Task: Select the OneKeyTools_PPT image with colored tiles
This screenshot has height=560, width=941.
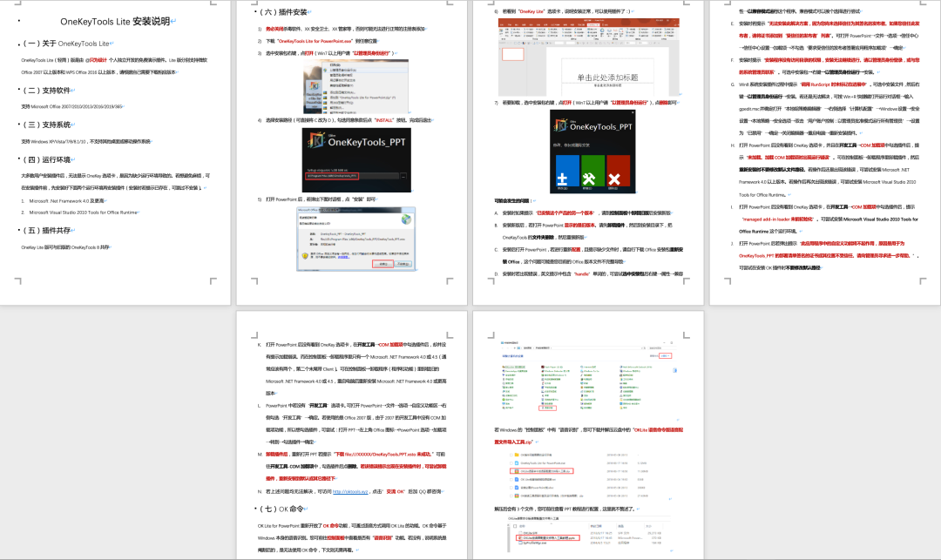Action: [592, 151]
